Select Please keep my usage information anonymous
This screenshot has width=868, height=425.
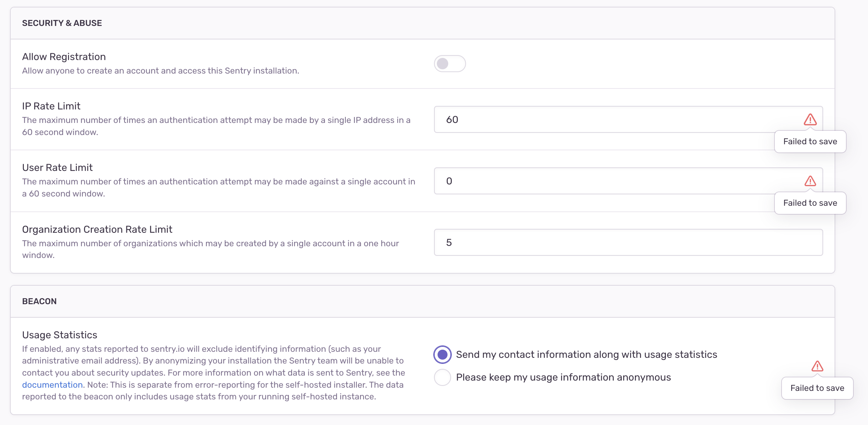pos(442,377)
